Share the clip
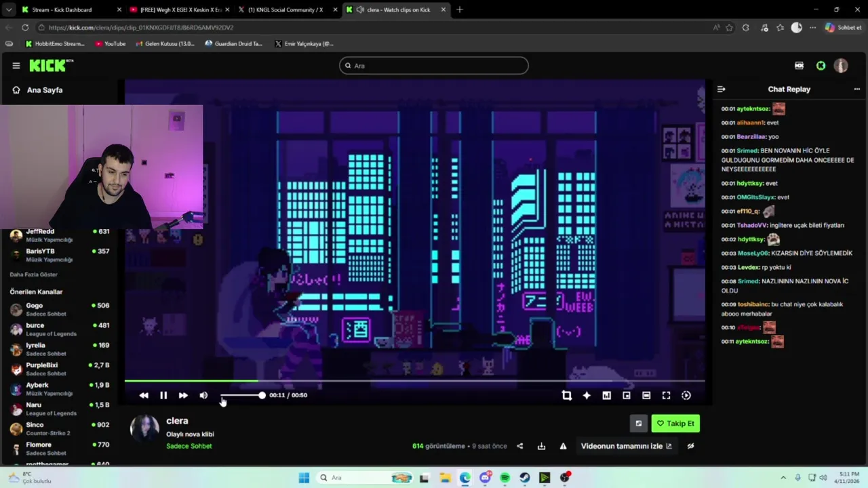Screen dimensions: 868x488 coord(520,446)
